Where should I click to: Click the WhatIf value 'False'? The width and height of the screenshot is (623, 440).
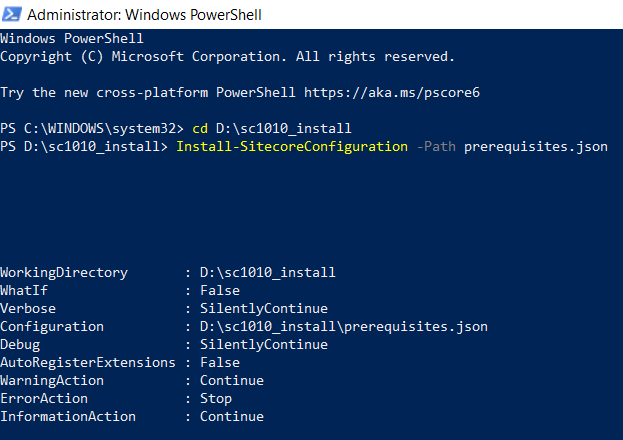tap(220, 290)
